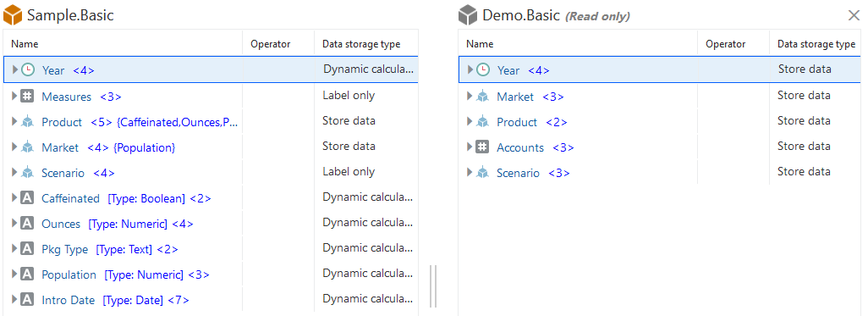Click the dimension cube icon beside Product in Demo.Basic

(483, 121)
